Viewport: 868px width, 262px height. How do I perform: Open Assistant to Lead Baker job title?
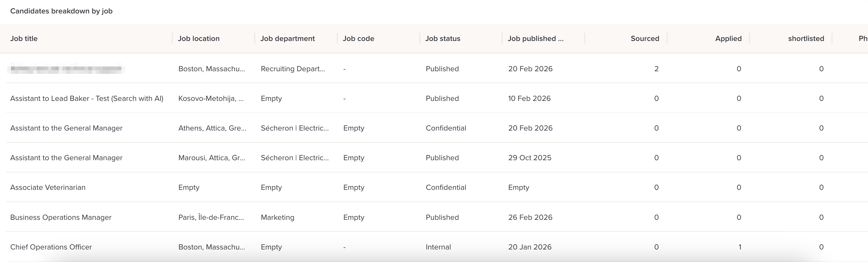pyautogui.click(x=87, y=98)
